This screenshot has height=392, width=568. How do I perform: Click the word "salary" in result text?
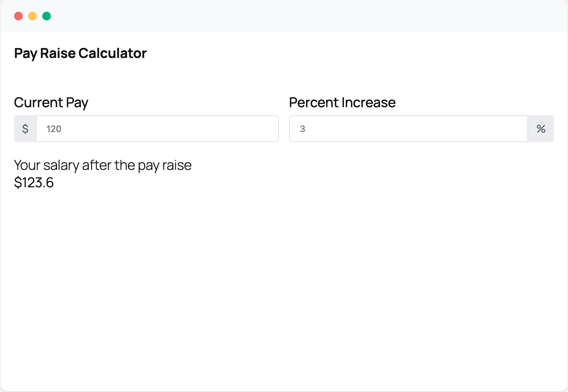point(61,165)
